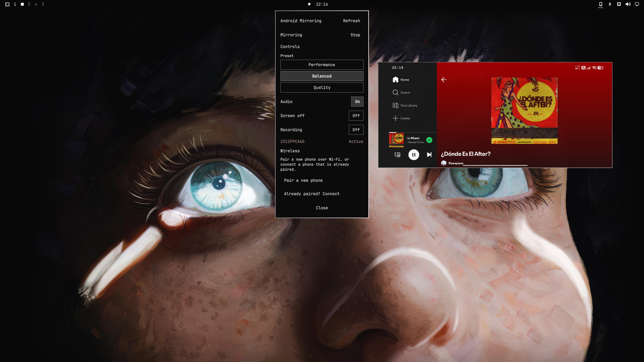Open the En Miami now playing thumbnail
This screenshot has width=644, height=362.
click(396, 139)
